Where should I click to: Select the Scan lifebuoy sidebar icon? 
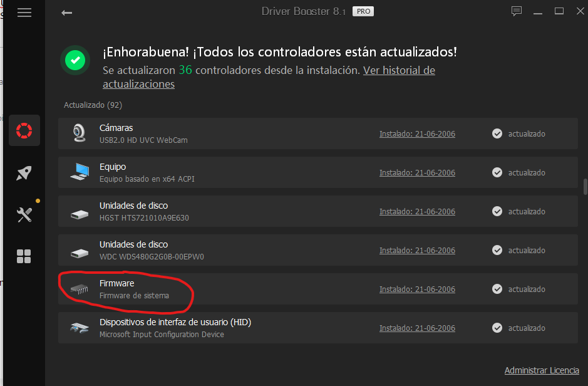point(24,130)
